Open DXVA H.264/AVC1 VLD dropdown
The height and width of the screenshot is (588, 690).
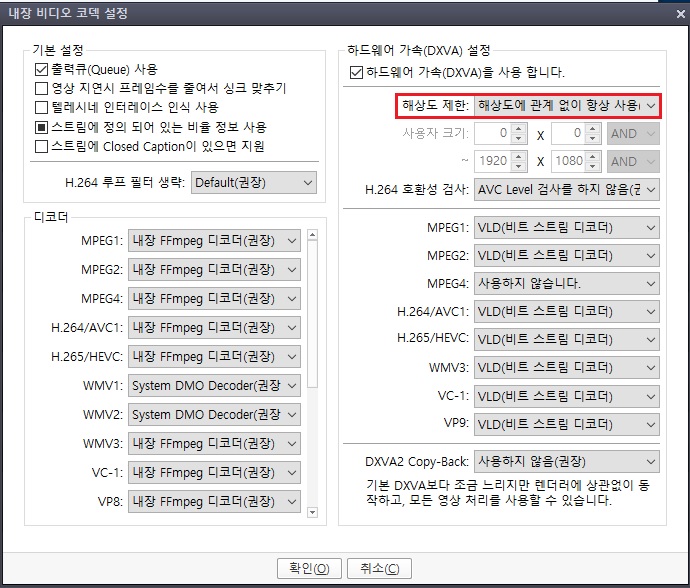(x=567, y=312)
